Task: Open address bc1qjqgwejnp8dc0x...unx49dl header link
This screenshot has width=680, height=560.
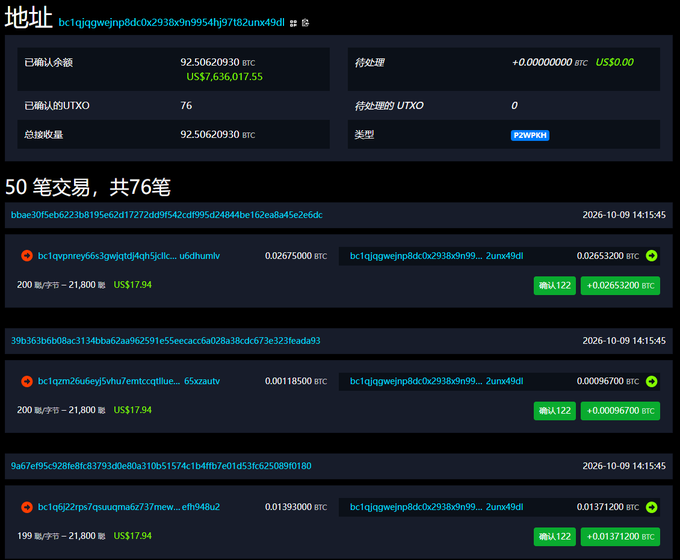Action: pyautogui.click(x=172, y=23)
